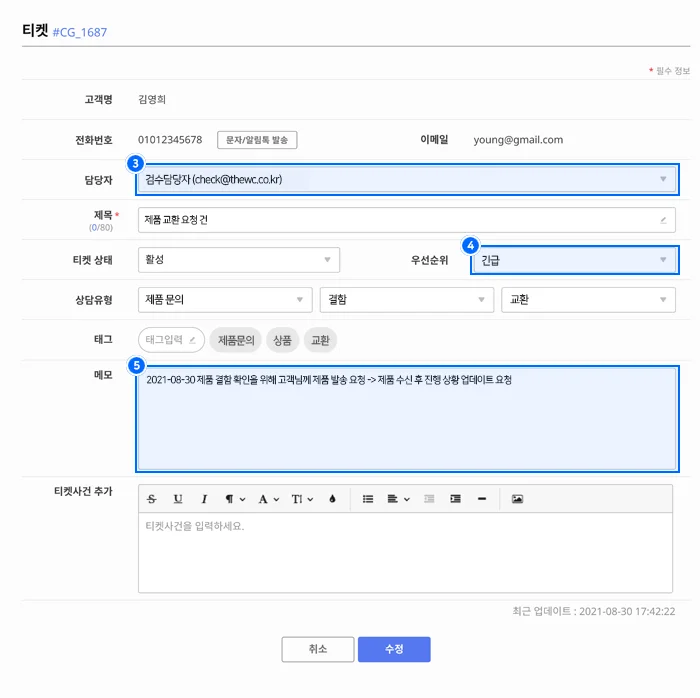700x698 pixels.
Task: Insert bulleted list in editor
Action: click(368, 499)
